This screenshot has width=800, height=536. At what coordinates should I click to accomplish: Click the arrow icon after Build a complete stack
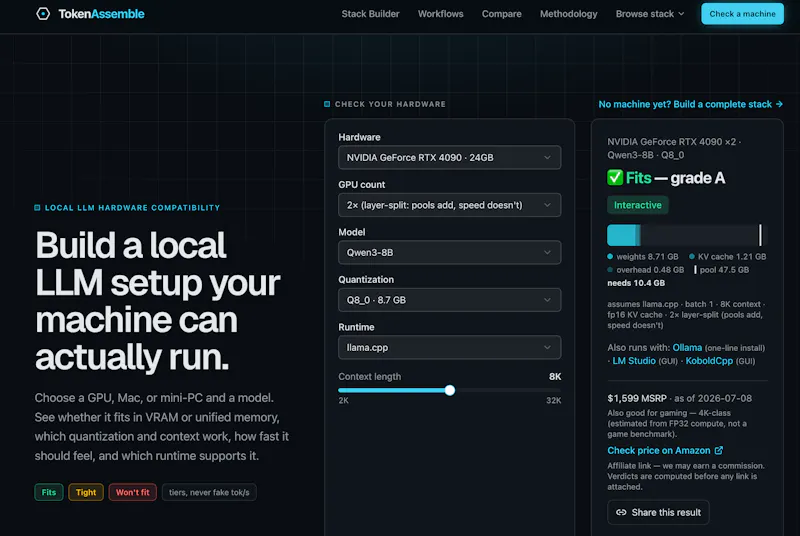point(779,104)
